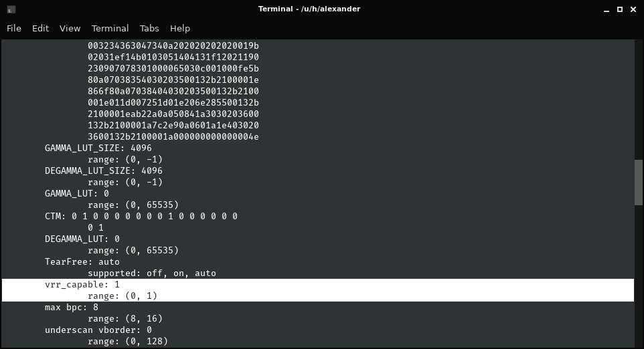Viewport: 644px width, 349px height.
Task: Open the Terminal menu
Action: coord(110,28)
